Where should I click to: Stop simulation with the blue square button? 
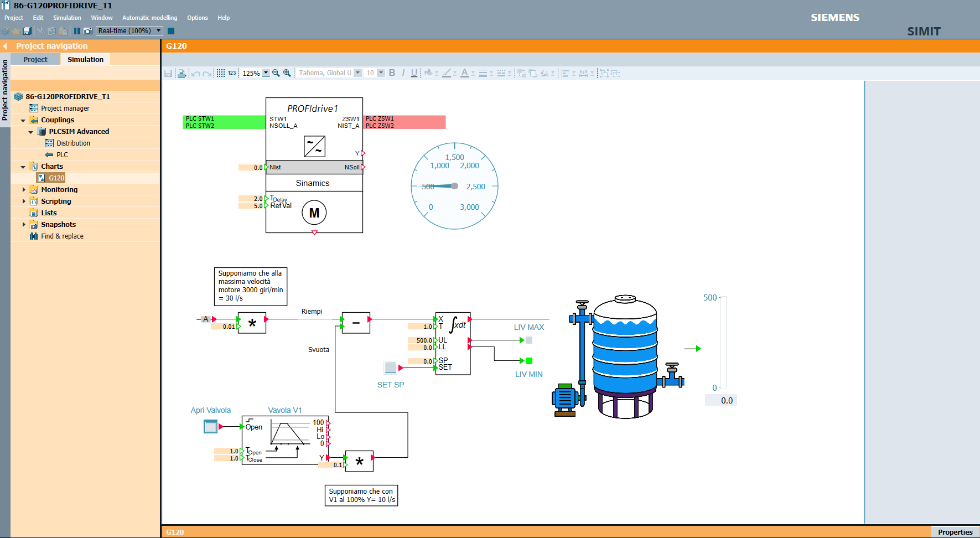tap(171, 31)
